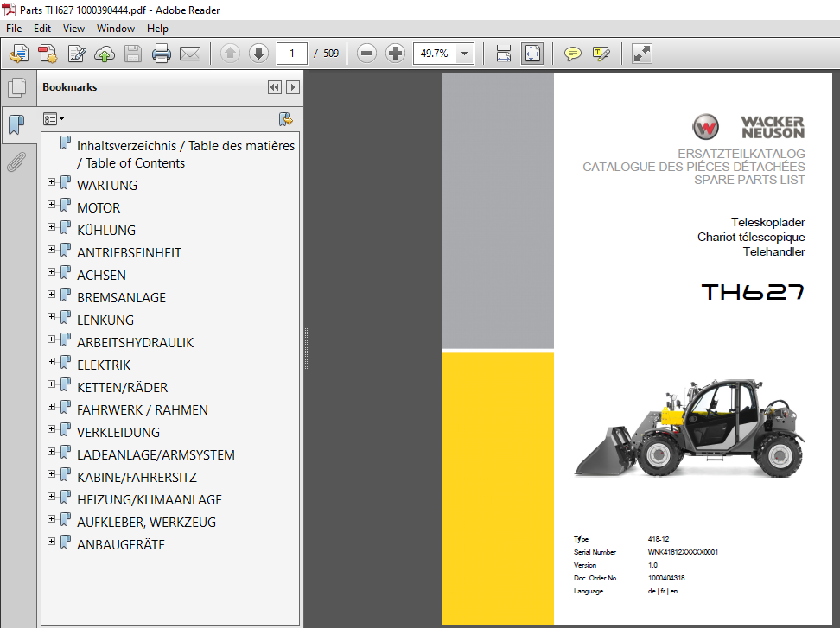Image resolution: width=840 pixels, height=628 pixels.
Task: Switch to read mode expand icon
Action: [642, 54]
